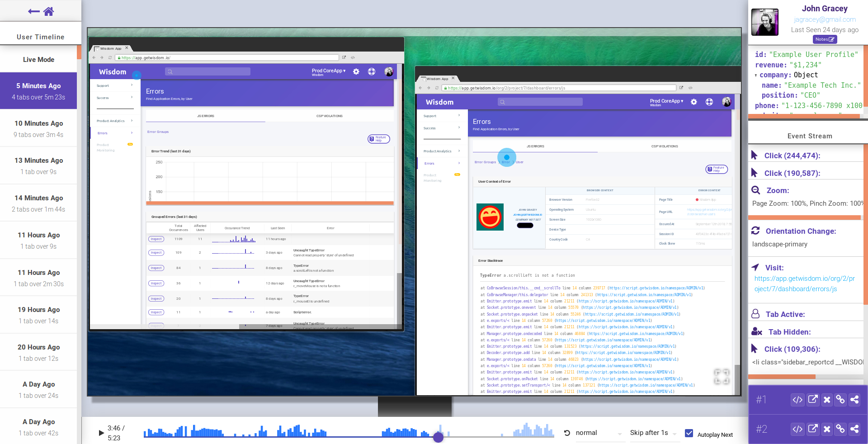The height and width of the screenshot is (444, 868).
Task: Switch to CSP Violations tab in left window
Action: (330, 116)
